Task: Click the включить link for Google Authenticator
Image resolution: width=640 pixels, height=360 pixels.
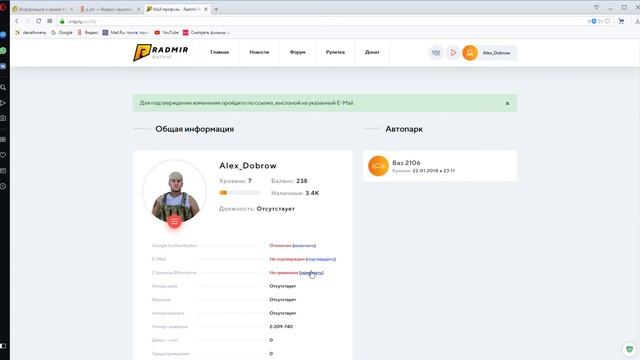Action: [304, 246]
